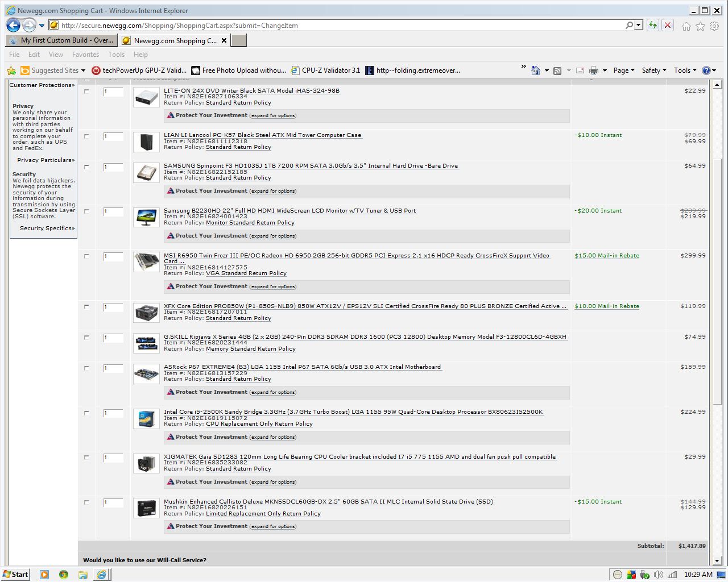Screen dimensions: 728x582
Task: Tick the checkbox beside Intel Core i5-2500K
Action: tap(86, 413)
